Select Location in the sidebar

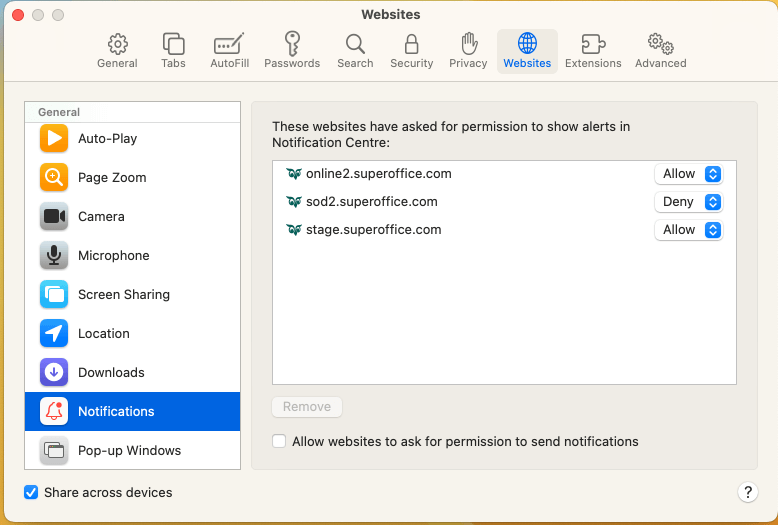pos(132,333)
